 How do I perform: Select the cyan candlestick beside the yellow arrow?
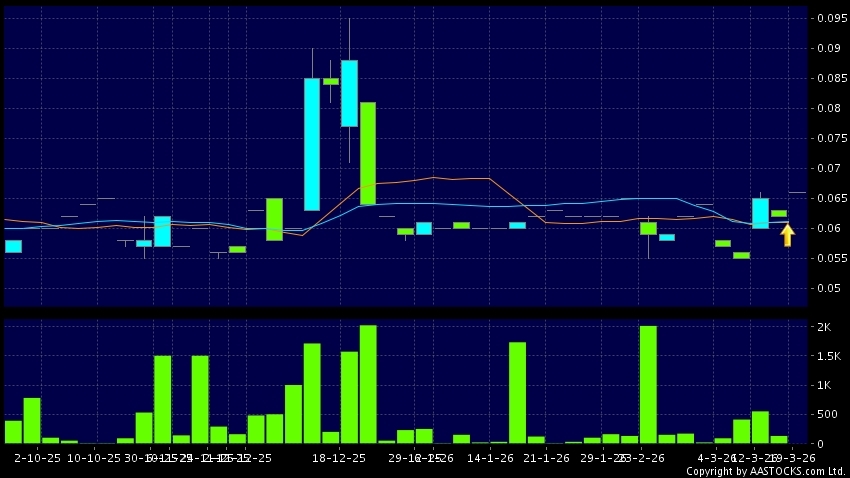pos(760,213)
